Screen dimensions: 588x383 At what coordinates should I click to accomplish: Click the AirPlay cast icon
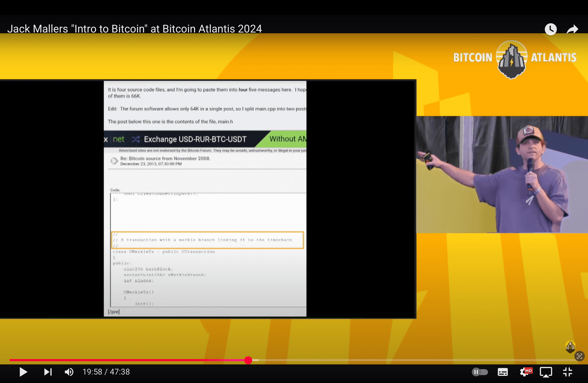tap(546, 372)
